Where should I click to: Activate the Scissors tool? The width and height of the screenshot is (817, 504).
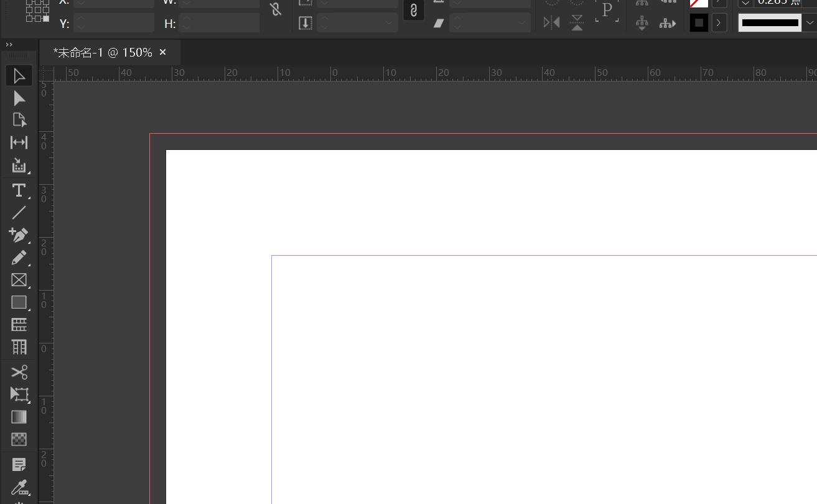(x=19, y=372)
